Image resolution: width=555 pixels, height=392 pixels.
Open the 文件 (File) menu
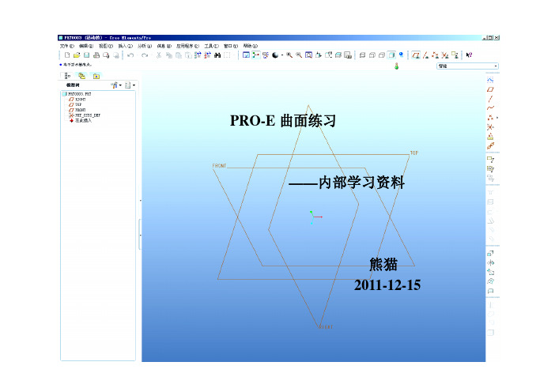67,46
